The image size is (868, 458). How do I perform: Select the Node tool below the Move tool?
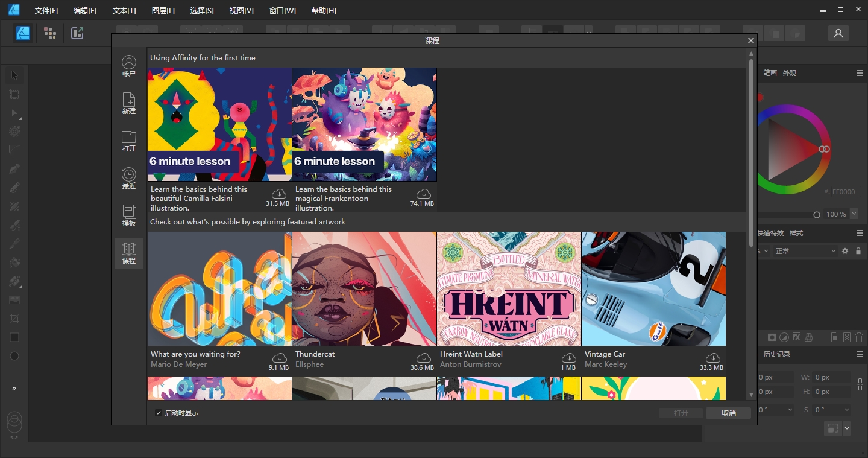(14, 113)
